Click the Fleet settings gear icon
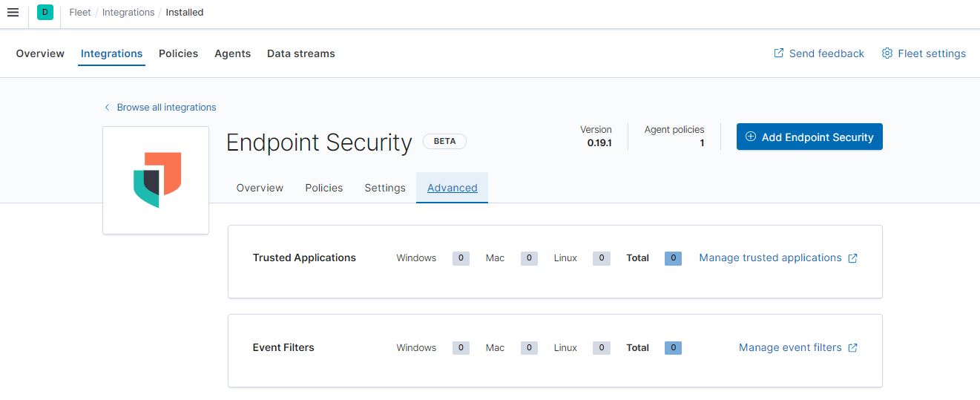 [887, 53]
